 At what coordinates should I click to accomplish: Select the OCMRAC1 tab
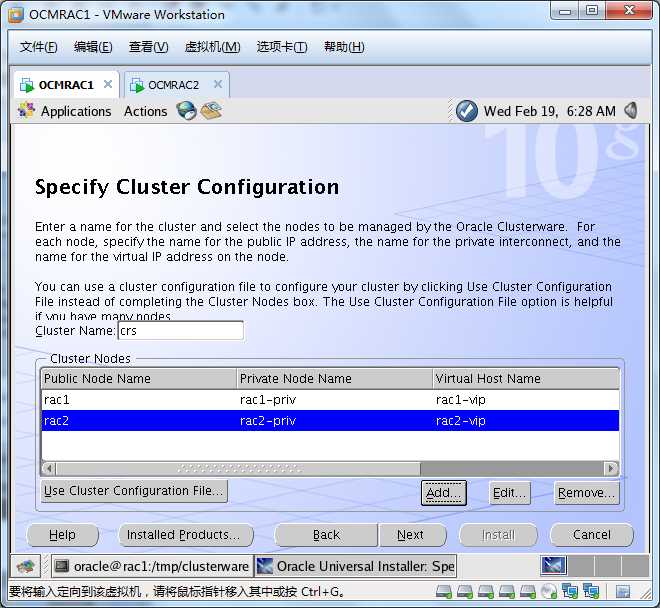66,85
